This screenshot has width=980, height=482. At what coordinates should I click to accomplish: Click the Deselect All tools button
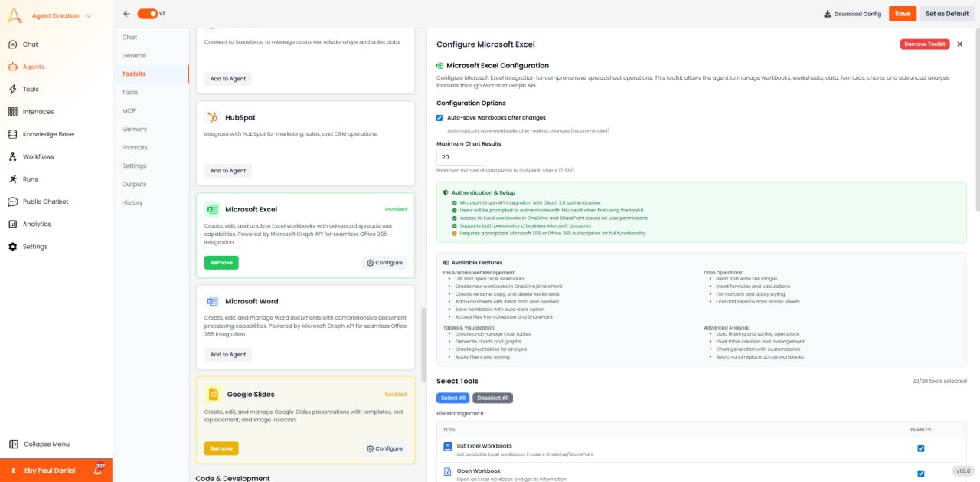click(x=493, y=398)
